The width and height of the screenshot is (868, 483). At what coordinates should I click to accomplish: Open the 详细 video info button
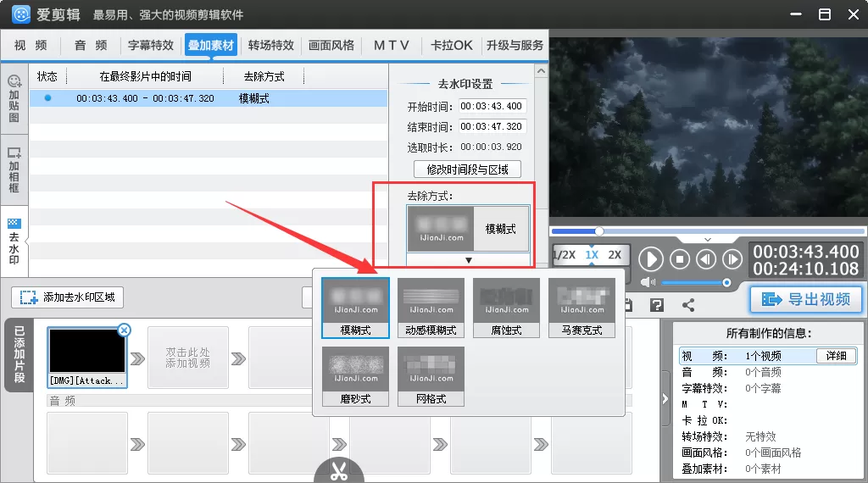point(837,356)
